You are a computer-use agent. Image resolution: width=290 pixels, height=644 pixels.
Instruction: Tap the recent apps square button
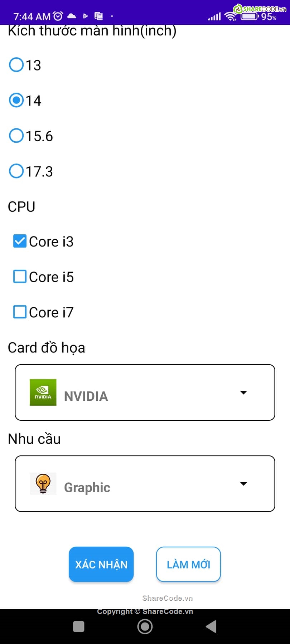point(78,626)
